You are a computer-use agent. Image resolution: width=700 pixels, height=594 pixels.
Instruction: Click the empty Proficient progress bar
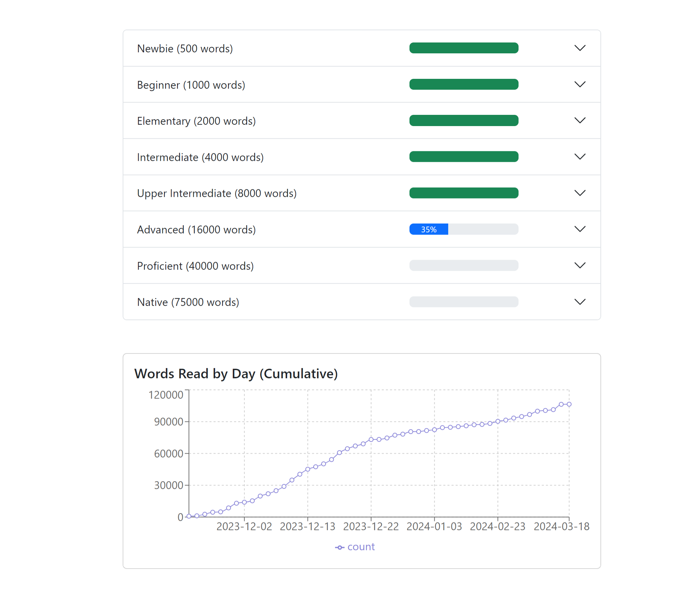(x=463, y=265)
